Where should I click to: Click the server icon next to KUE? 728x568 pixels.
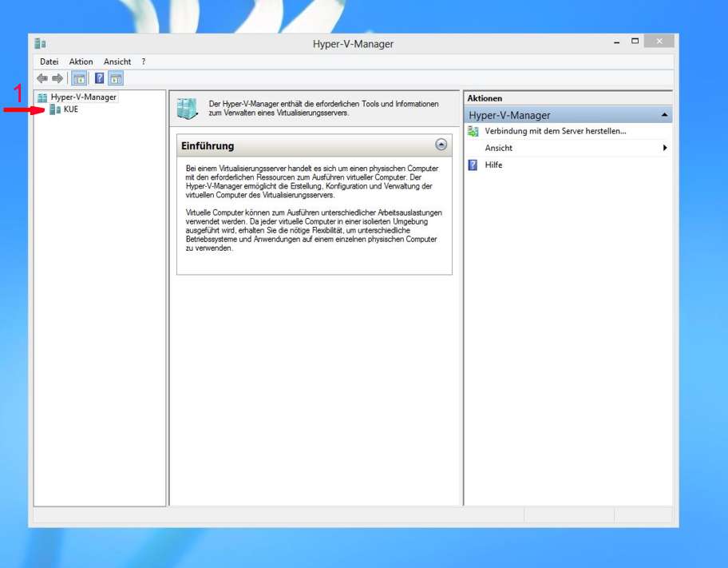[55, 109]
